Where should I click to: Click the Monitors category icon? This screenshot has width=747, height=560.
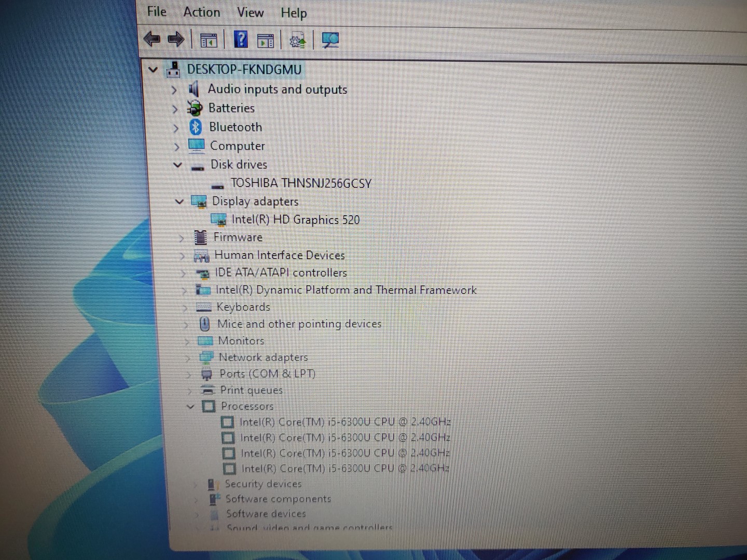tap(205, 341)
